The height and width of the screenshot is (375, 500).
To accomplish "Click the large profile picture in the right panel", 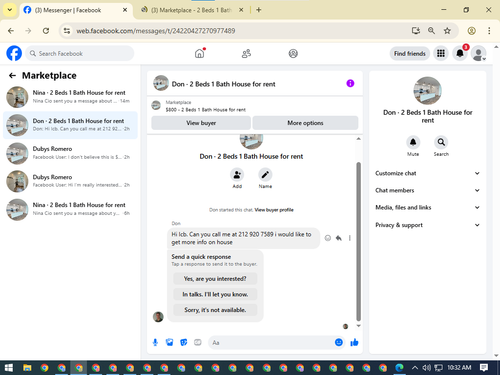I will 427,91.
